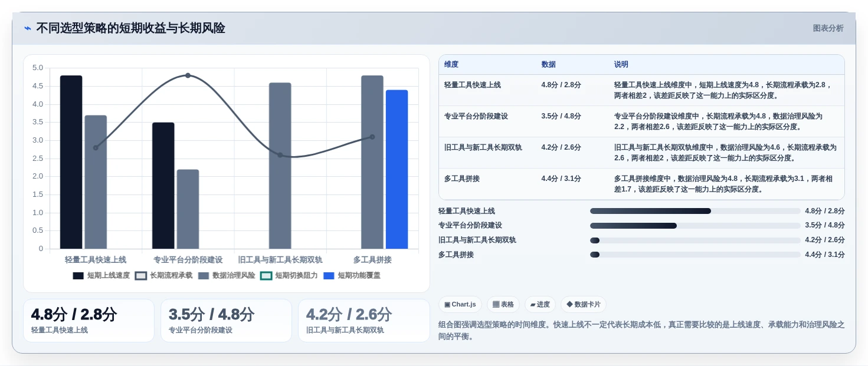Click the progress bar for 专业平台分阶段建设
The image size is (868, 366).
coord(695,226)
